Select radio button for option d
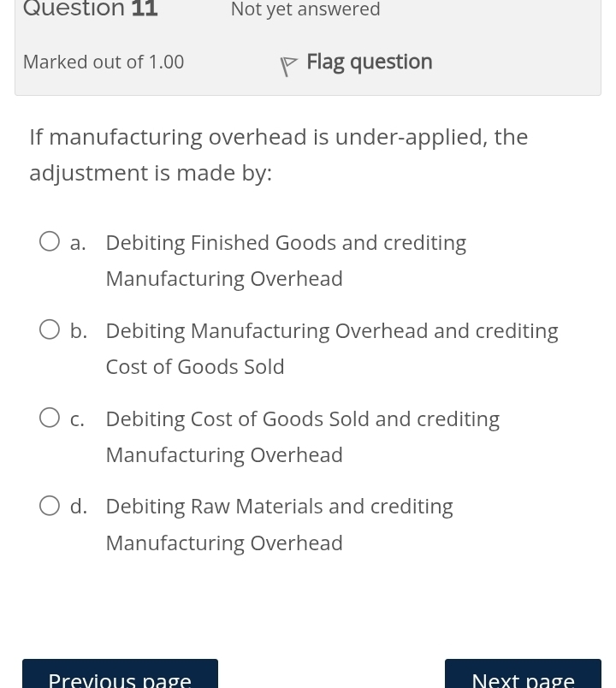Image resolution: width=616 pixels, height=688 pixels. click(49, 505)
